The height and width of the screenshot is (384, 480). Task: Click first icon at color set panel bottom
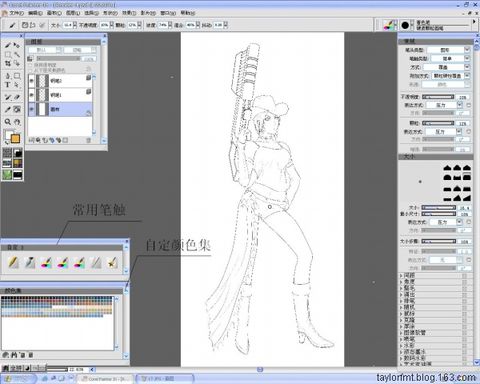point(5,355)
